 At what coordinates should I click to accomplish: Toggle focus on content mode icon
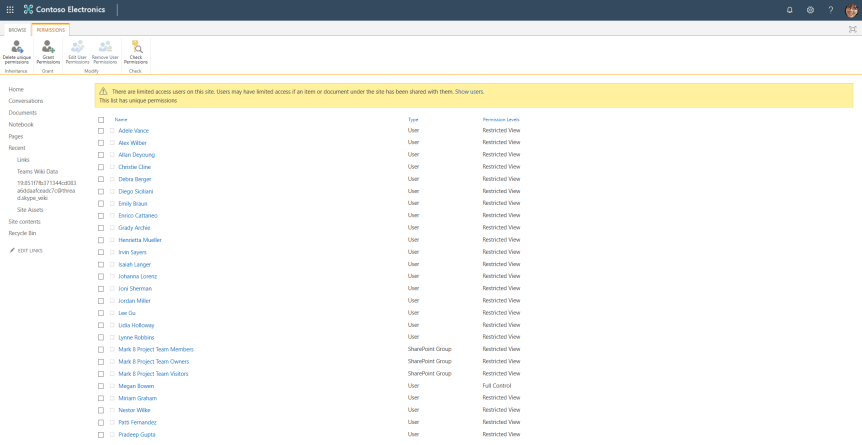pyautogui.click(x=852, y=29)
